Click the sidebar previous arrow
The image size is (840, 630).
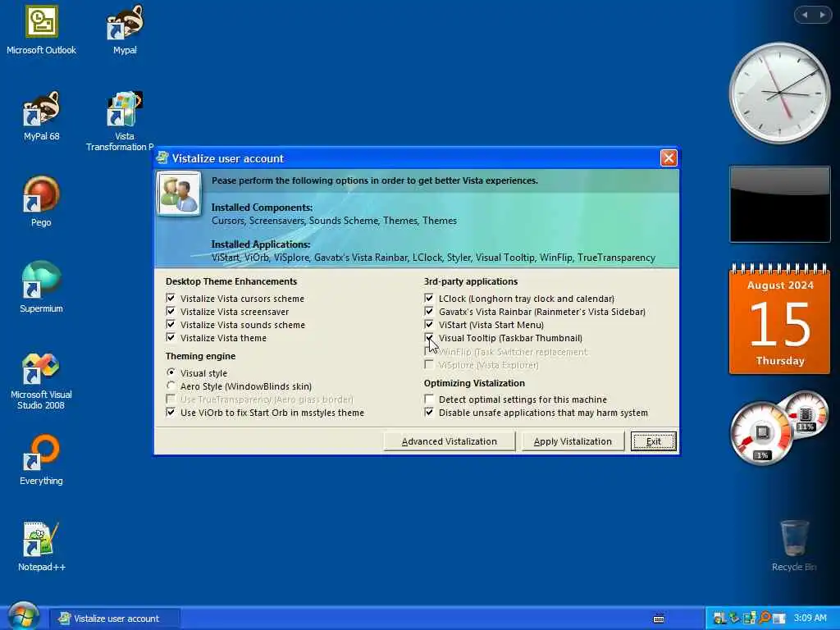tap(805, 15)
